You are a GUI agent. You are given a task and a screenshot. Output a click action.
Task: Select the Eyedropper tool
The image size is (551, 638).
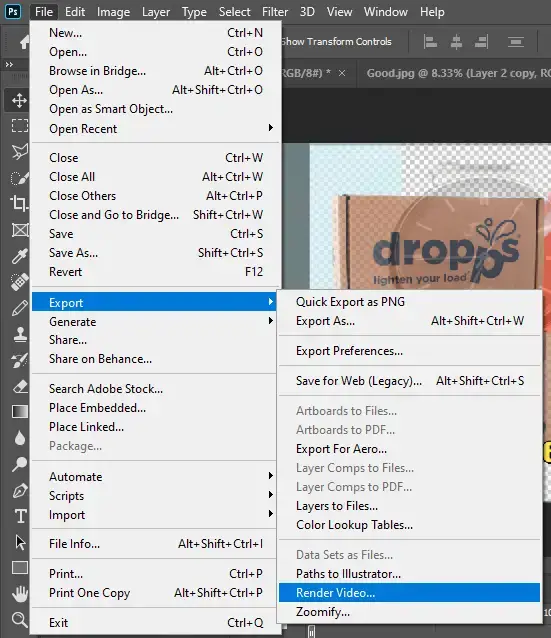[x=19, y=256]
